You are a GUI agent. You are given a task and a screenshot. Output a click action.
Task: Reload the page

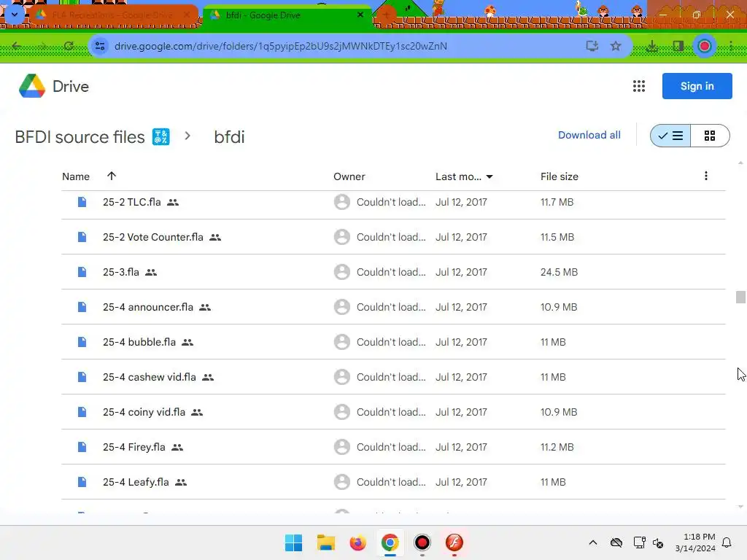[x=69, y=46]
